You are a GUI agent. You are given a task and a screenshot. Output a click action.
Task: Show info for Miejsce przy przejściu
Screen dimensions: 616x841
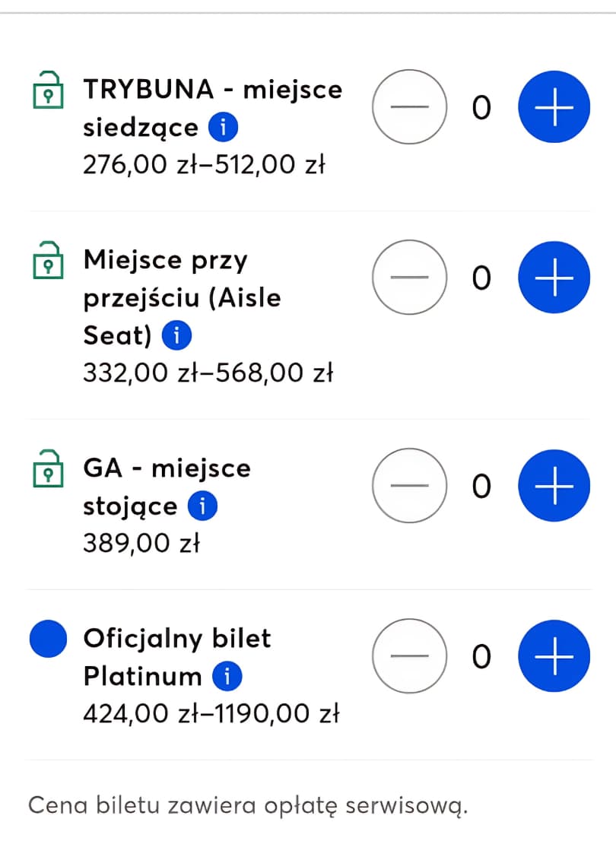point(177,335)
